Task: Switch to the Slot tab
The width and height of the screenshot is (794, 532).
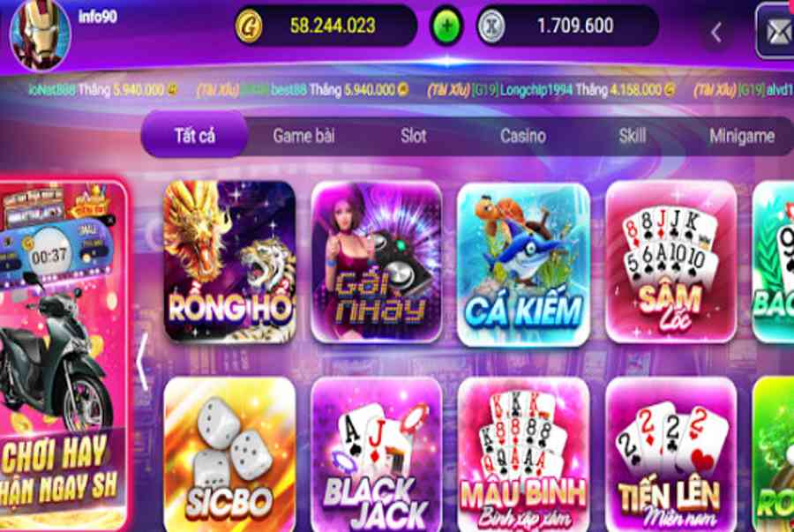Action: pos(413,136)
